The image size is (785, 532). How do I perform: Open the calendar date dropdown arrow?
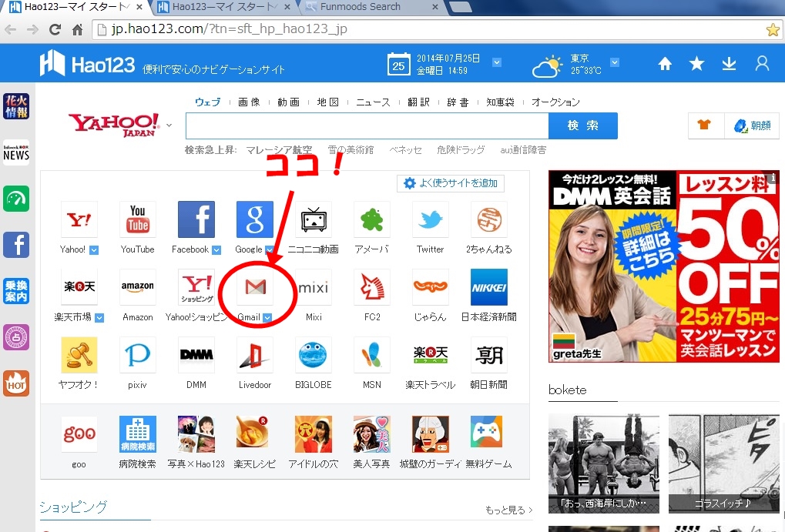(x=497, y=62)
